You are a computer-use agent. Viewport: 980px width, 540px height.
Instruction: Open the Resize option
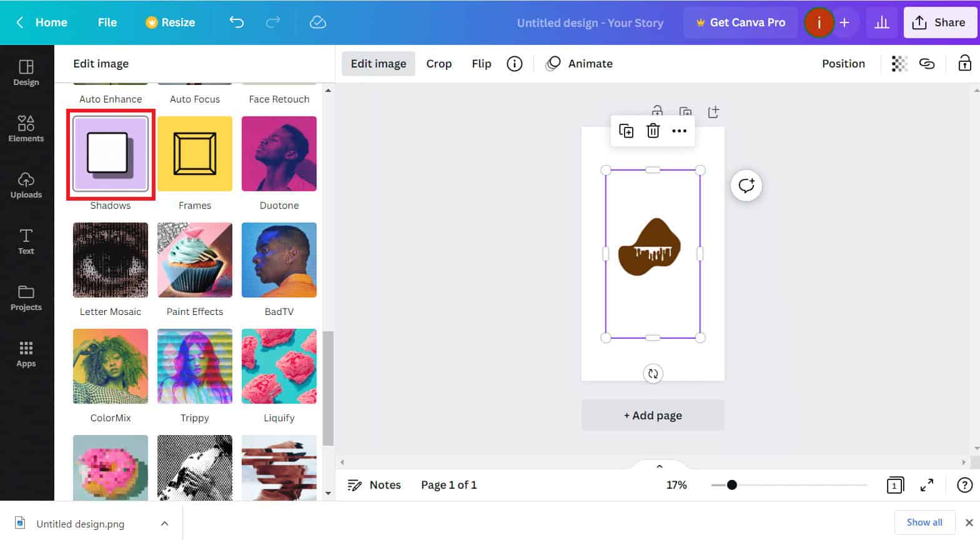click(171, 22)
